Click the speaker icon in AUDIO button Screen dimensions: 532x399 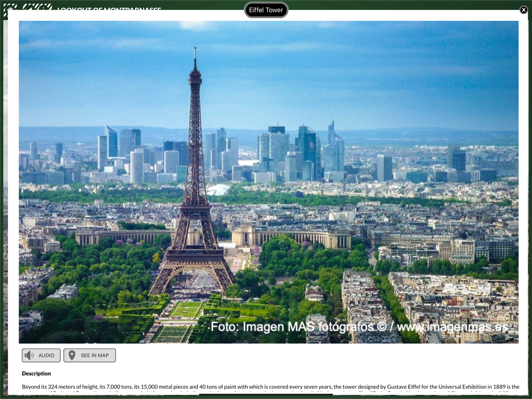tap(29, 355)
